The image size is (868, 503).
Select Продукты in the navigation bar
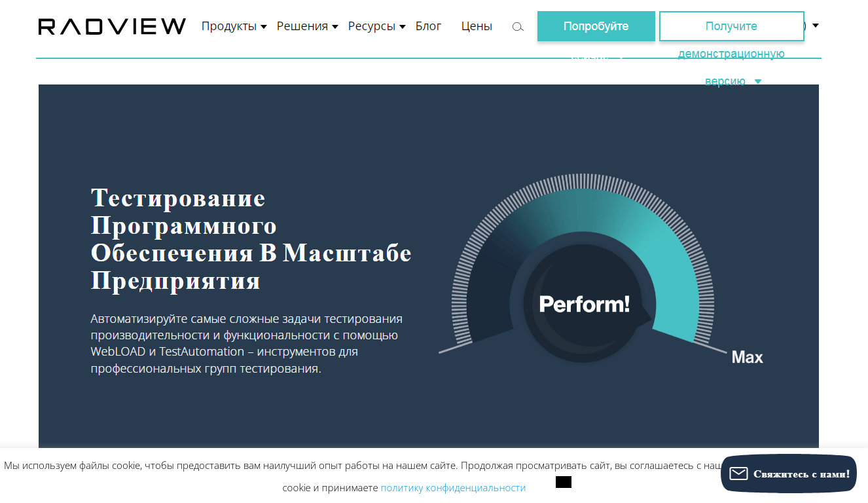(230, 26)
